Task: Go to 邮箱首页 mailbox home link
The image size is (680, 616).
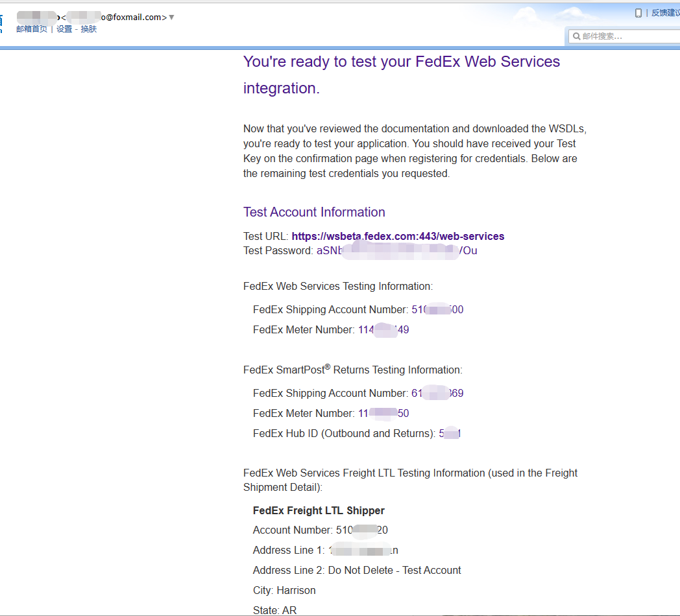Action: (32, 29)
